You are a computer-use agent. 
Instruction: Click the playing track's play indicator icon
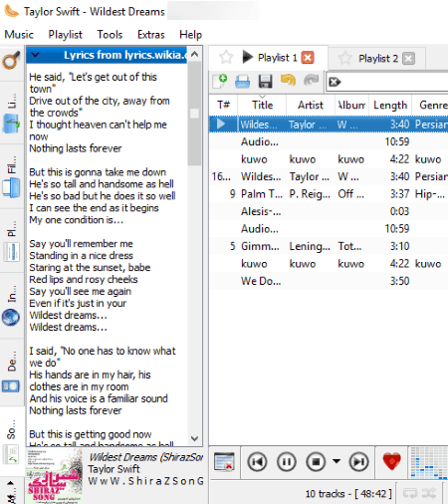pos(221,125)
